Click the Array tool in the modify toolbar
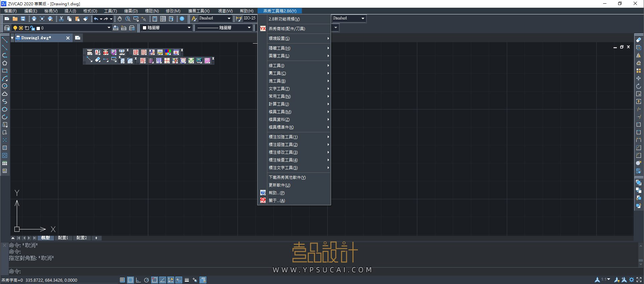Viewport: 644px width, 284px height. click(639, 71)
